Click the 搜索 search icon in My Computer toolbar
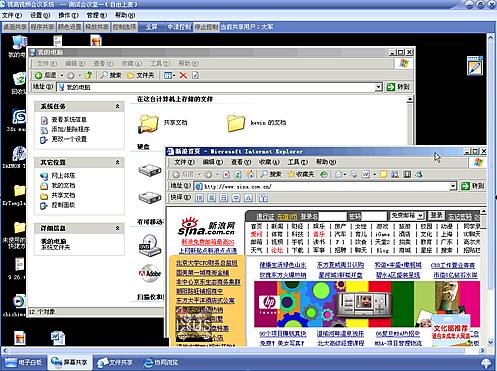The width and height of the screenshot is (497, 371). pyautogui.click(x=111, y=75)
